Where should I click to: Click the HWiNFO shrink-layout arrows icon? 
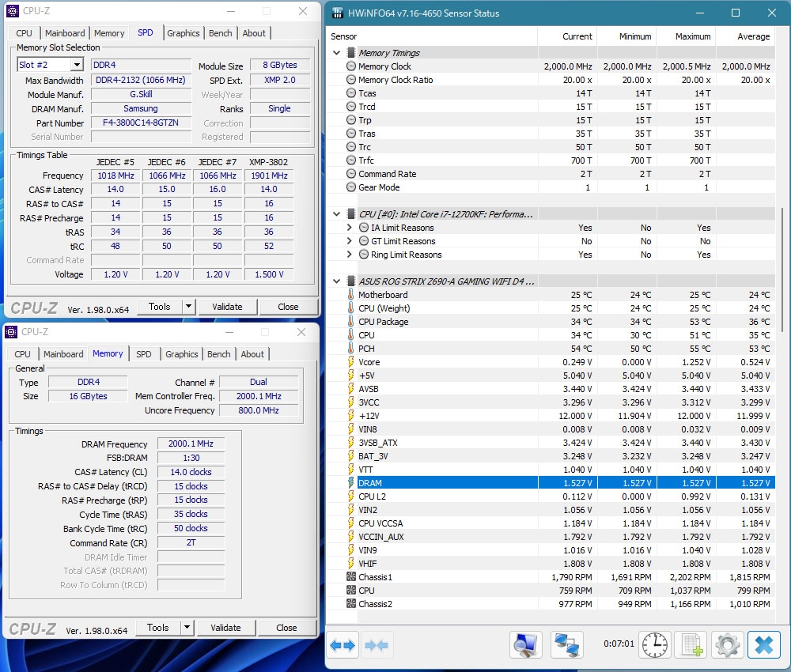(x=377, y=645)
